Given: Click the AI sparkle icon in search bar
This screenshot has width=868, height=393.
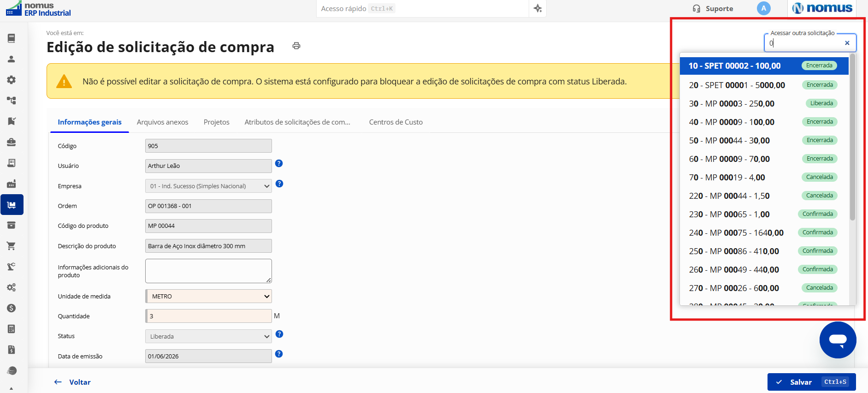Looking at the screenshot, I should pyautogui.click(x=537, y=8).
